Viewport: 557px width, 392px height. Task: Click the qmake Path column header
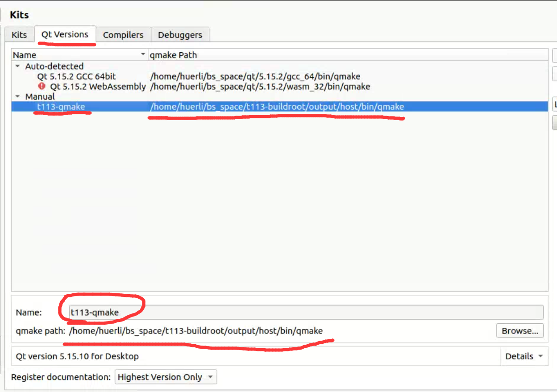click(x=348, y=55)
